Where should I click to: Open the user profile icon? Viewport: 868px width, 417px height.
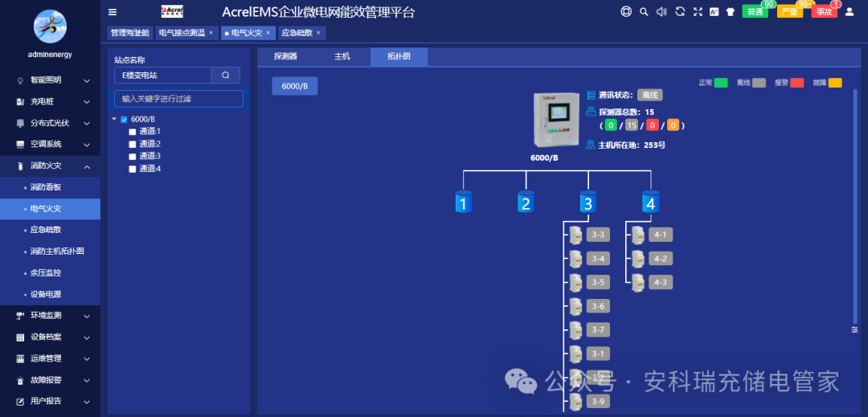point(850,11)
